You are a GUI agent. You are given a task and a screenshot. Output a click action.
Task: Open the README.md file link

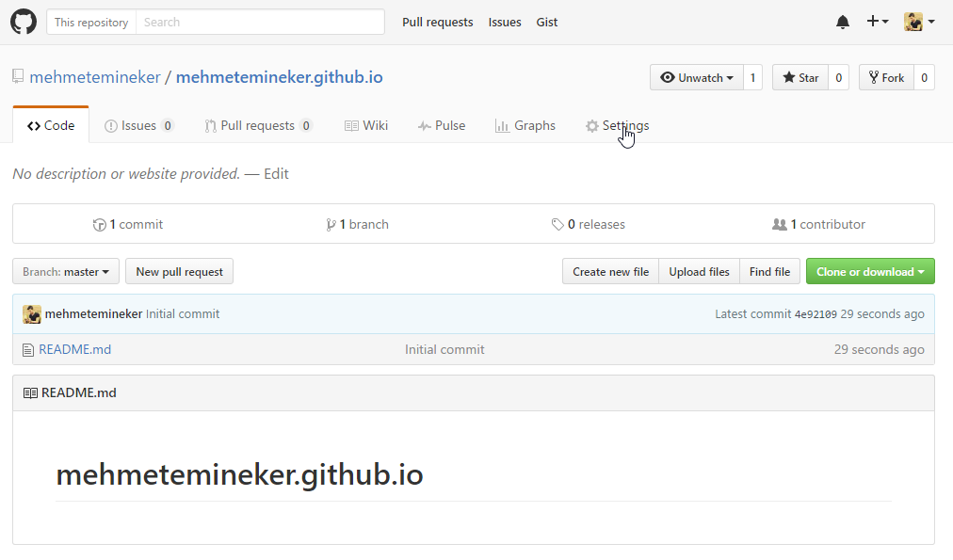pos(74,350)
